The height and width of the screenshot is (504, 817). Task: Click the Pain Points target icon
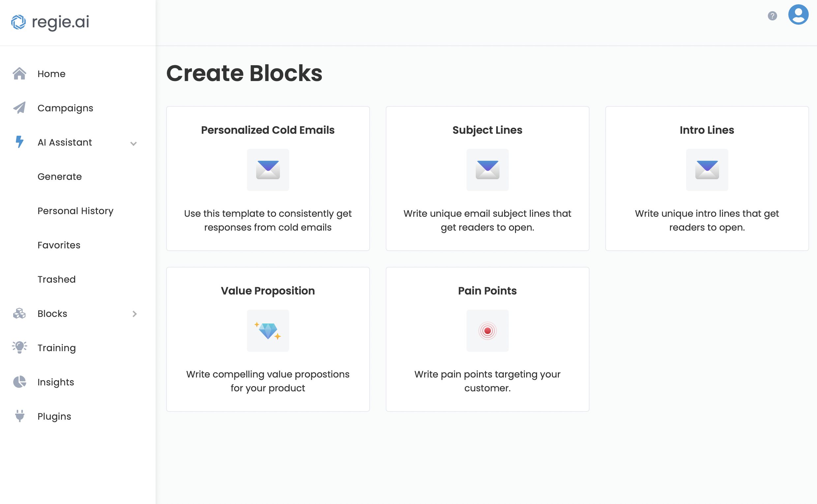click(x=487, y=331)
